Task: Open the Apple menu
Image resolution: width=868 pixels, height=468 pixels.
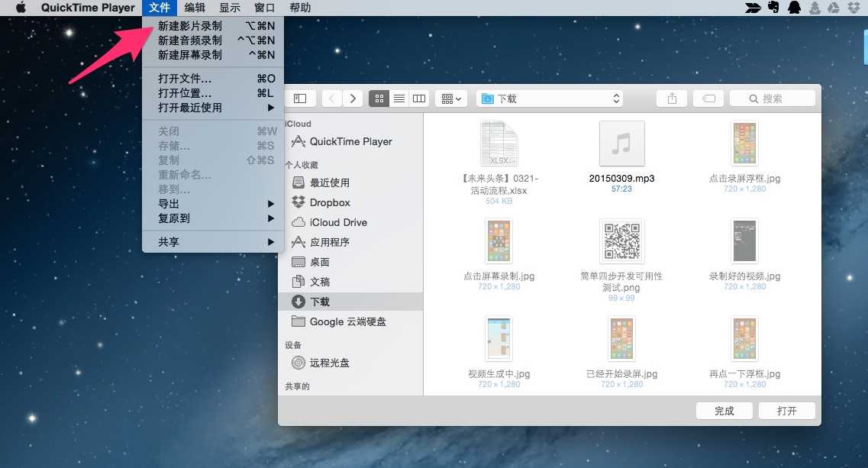Action: coord(21,8)
